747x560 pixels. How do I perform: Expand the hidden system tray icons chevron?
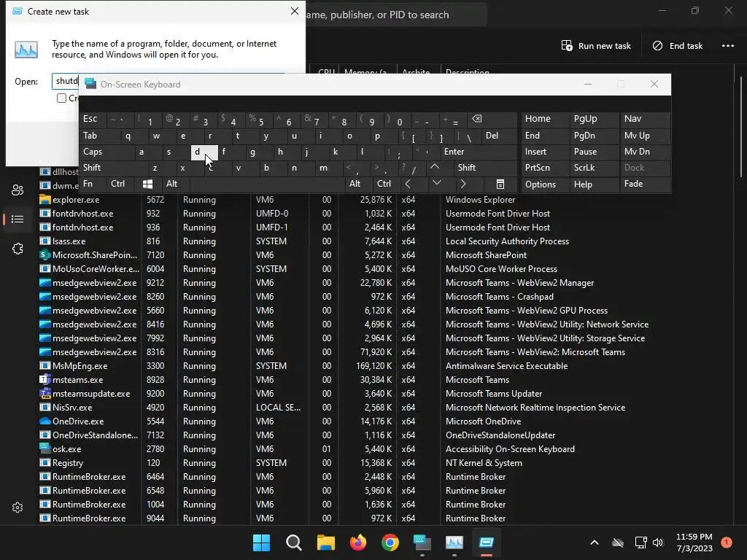pyautogui.click(x=594, y=542)
